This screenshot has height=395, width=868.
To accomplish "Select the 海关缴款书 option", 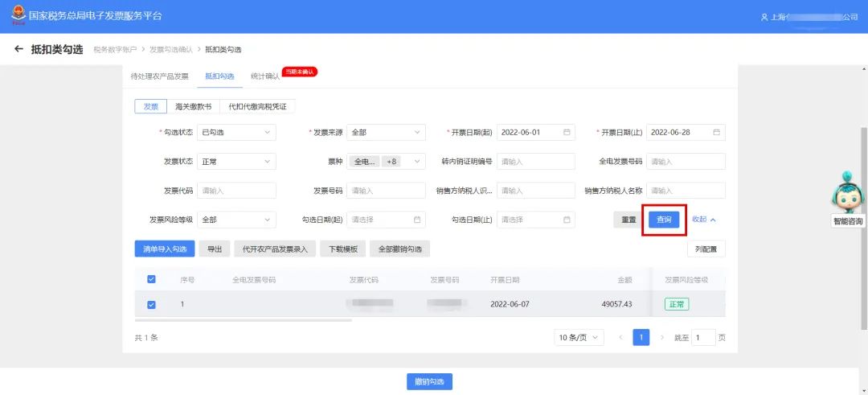I will coord(193,106).
